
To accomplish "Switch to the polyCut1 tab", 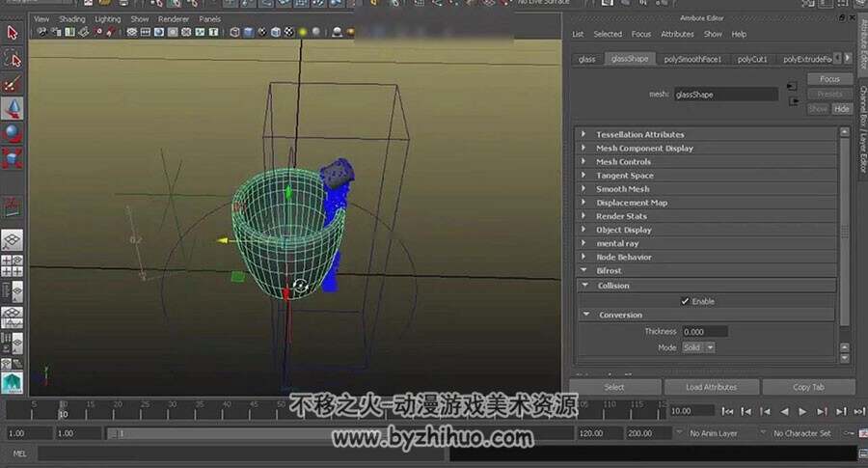I will tap(752, 59).
